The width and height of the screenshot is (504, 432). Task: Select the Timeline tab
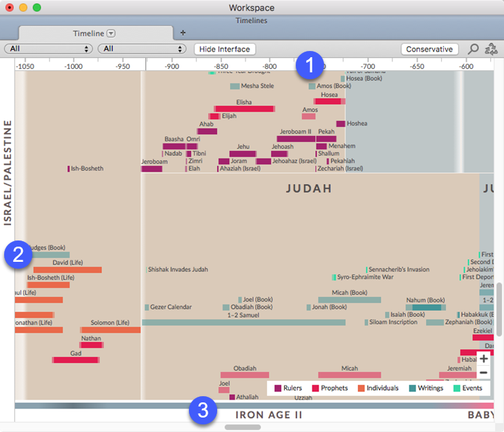pyautogui.click(x=88, y=33)
